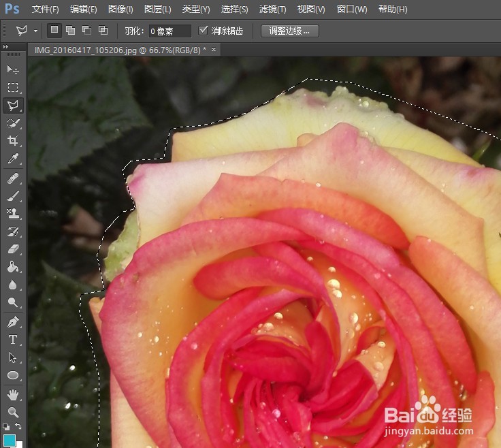Screen dimensions: 501x448
Task: Open the cyan foreground color swatch
Action: coord(10,440)
